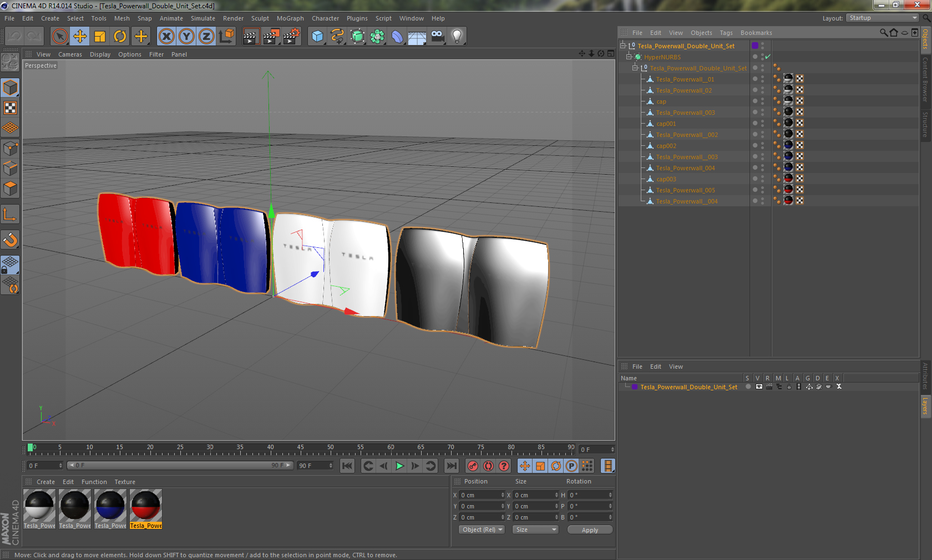Open the MoGraph menu
The width and height of the screenshot is (932, 560).
point(290,18)
